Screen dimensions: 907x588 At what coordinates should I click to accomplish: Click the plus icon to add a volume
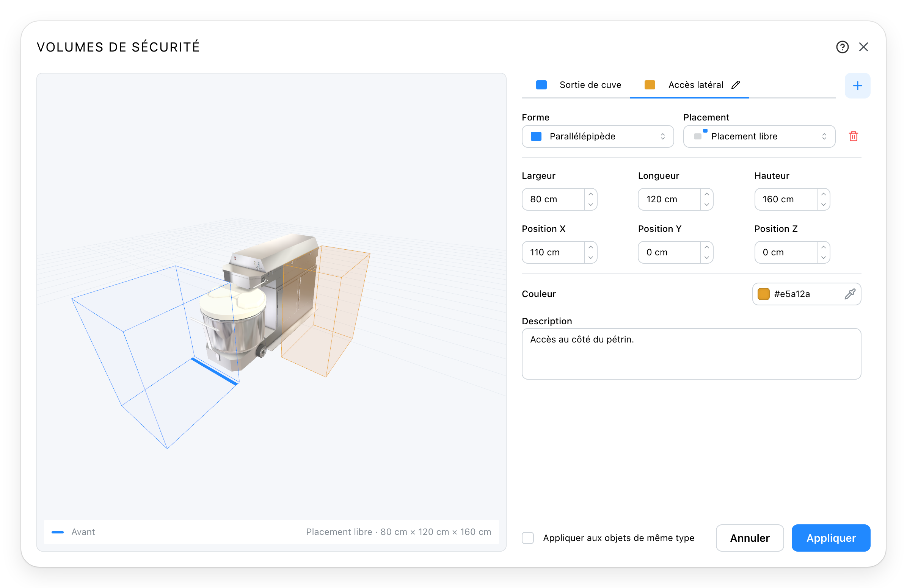click(x=857, y=85)
